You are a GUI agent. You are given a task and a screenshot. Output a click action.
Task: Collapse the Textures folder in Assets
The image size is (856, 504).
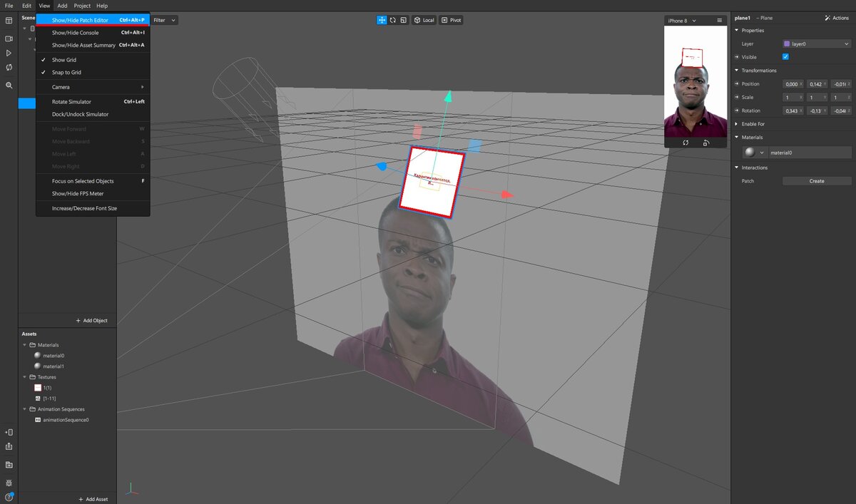point(25,377)
